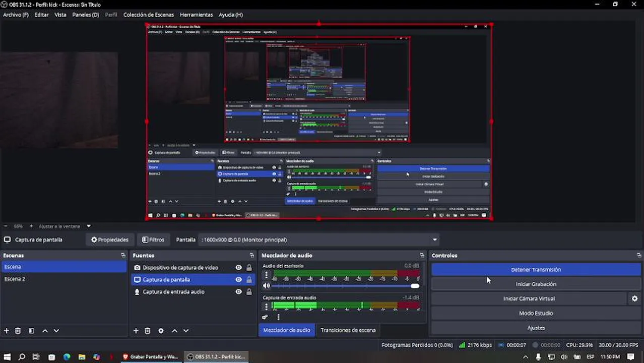Move the selected scene up
This screenshot has width=644, height=363.
[x=45, y=331]
